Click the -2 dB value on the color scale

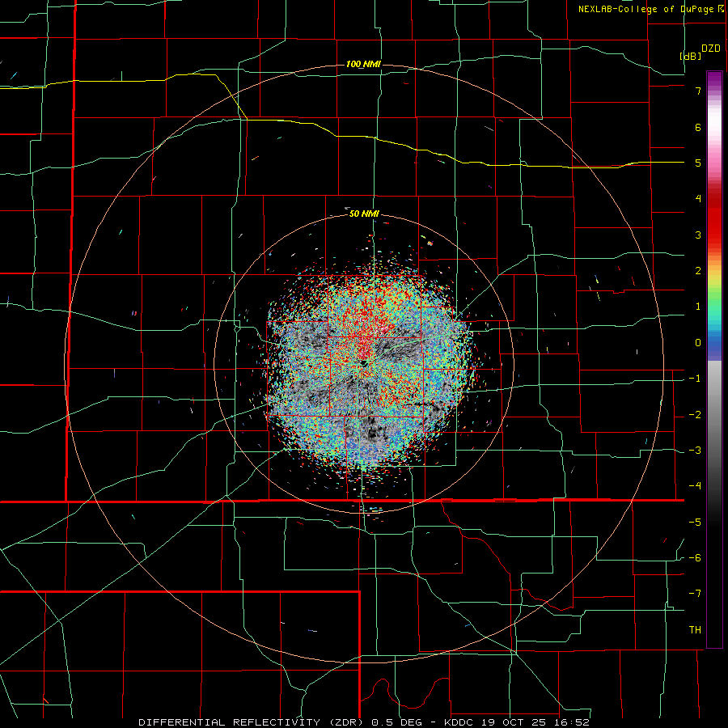pyautogui.click(x=695, y=415)
